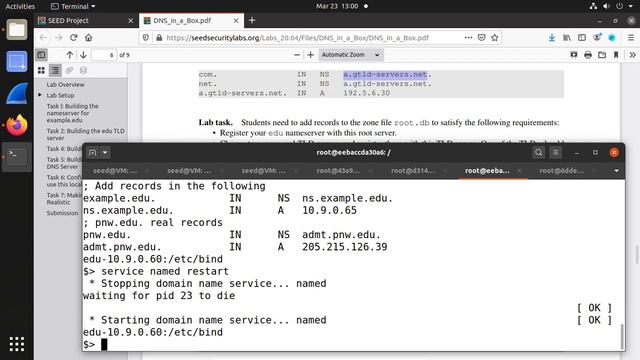640x360 pixels.
Task: Switch to first seed@VM terminal tab
Action: pyautogui.click(x=116, y=171)
